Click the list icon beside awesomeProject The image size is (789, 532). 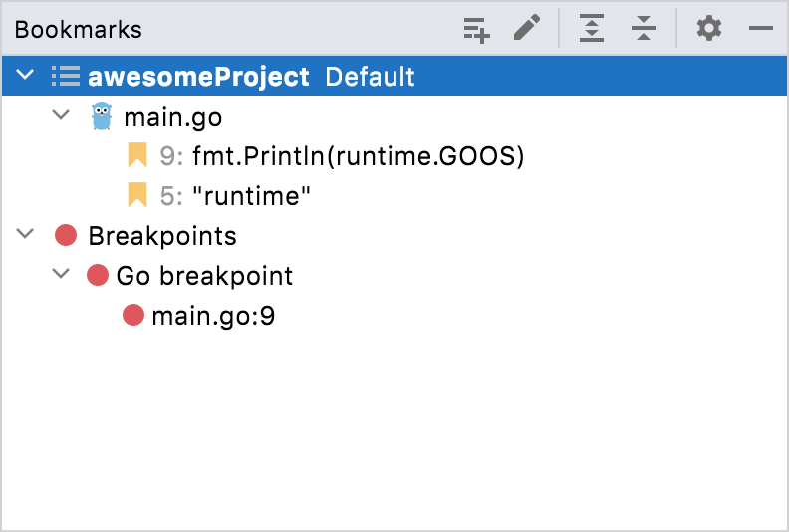[x=66, y=76]
